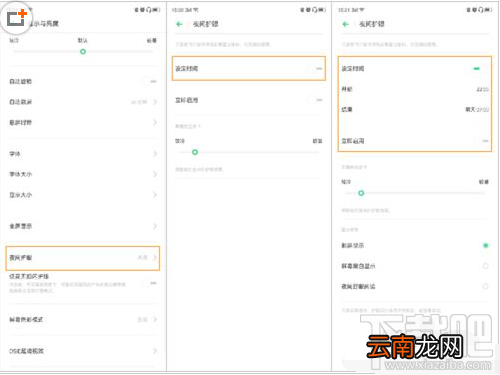Toggle 立即启用 switch on the right screen
Image resolution: width=500 pixels, height=375 pixels.
tap(481, 141)
